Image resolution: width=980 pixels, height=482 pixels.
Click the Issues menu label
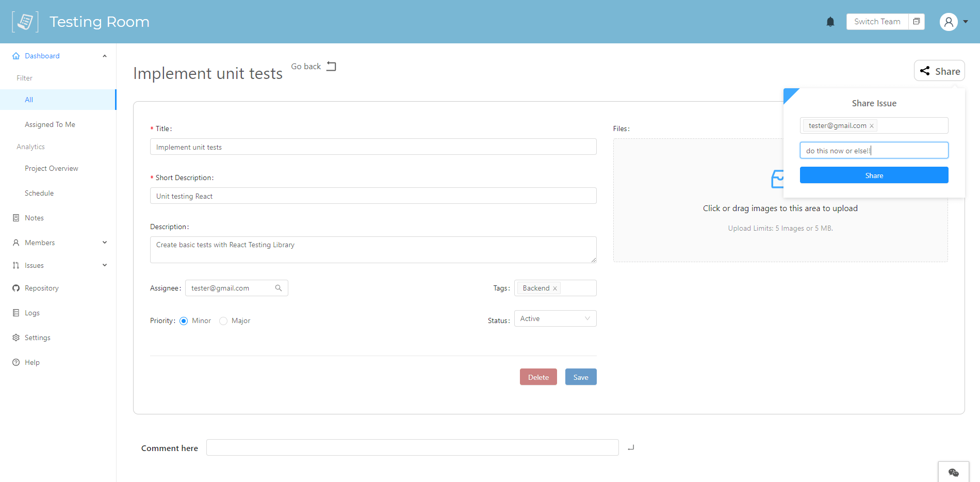(x=34, y=265)
